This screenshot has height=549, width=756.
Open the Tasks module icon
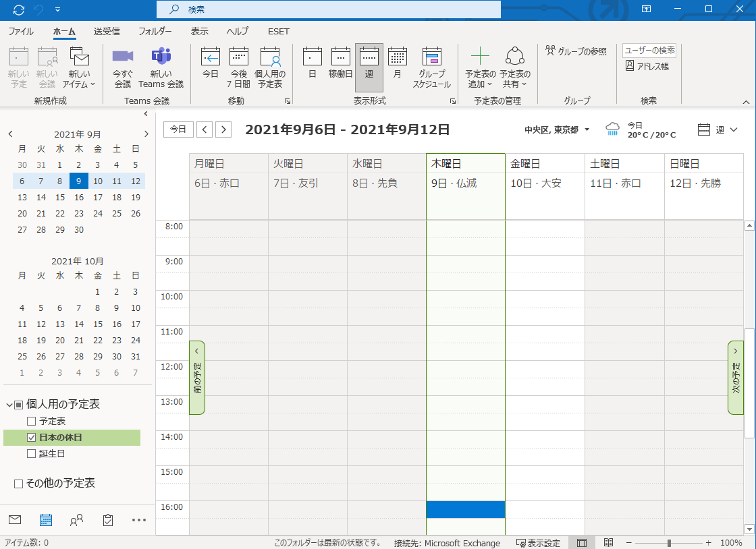(x=108, y=519)
